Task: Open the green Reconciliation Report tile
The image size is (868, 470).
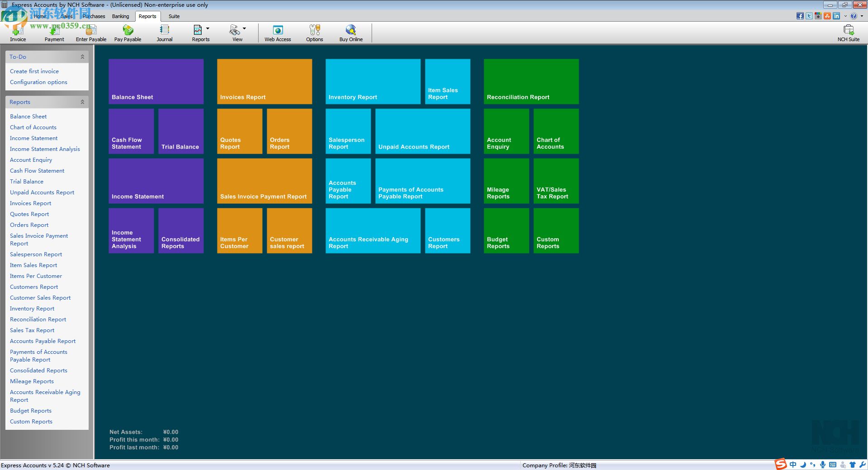Action: tap(531, 81)
